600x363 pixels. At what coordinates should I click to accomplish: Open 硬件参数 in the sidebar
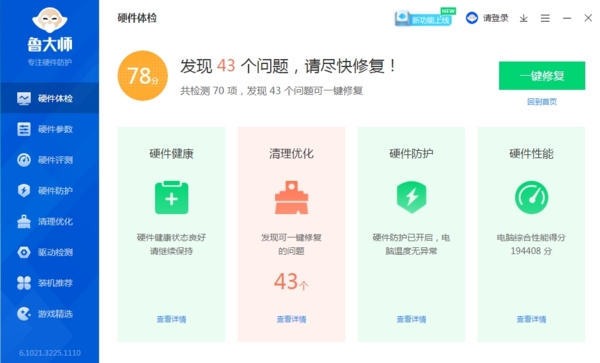pyautogui.click(x=49, y=129)
